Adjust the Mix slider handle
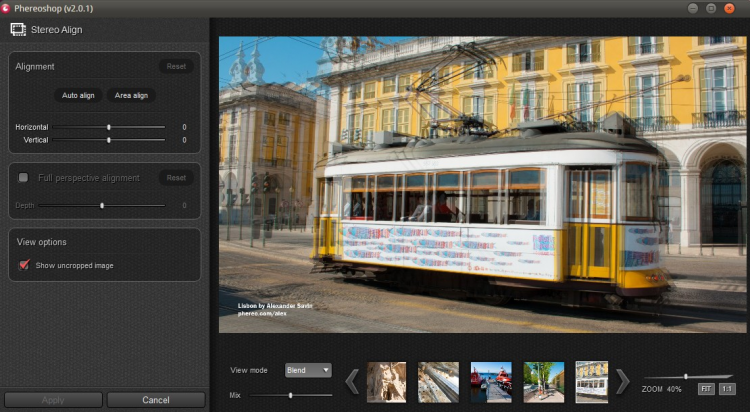The image size is (750, 412). point(290,396)
